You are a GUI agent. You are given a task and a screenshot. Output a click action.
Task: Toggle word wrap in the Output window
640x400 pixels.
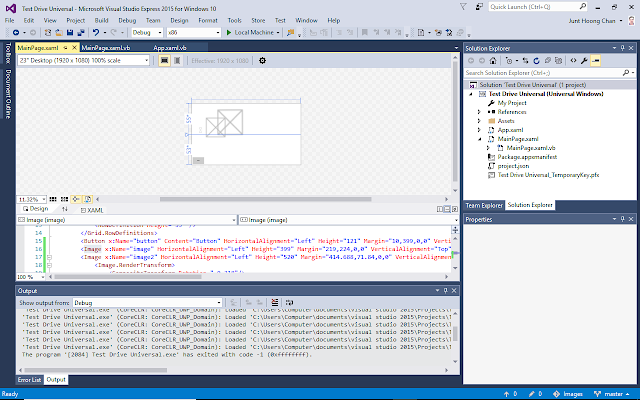(x=289, y=302)
